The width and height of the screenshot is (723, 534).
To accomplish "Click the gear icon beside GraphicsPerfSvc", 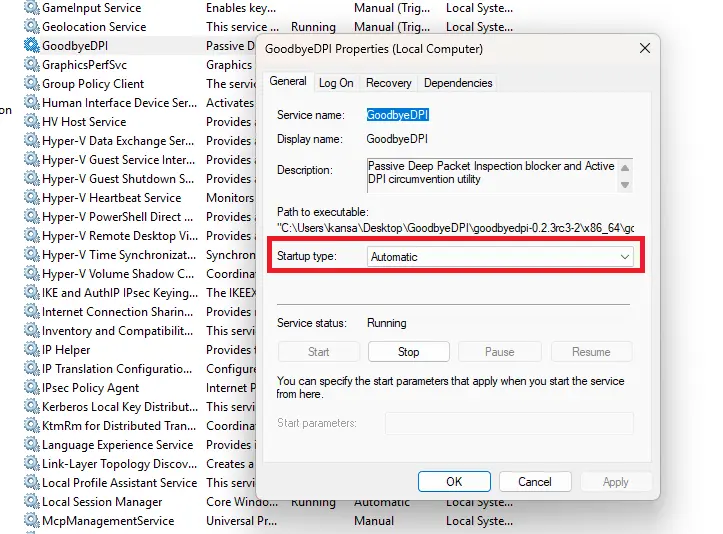I will [31, 65].
